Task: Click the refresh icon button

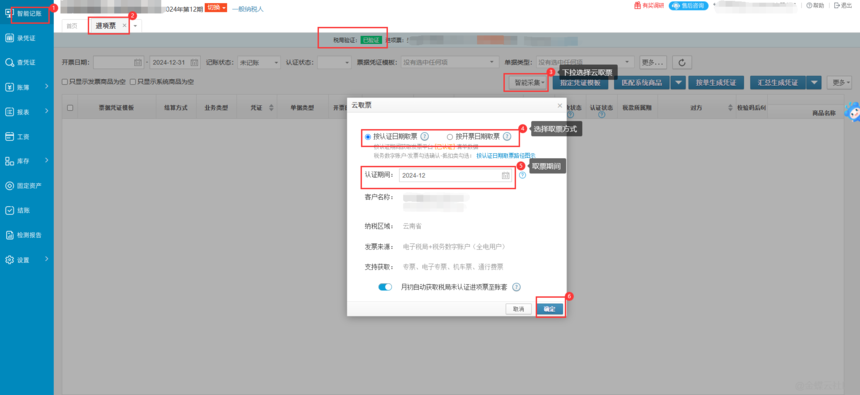Action: pyautogui.click(x=682, y=63)
